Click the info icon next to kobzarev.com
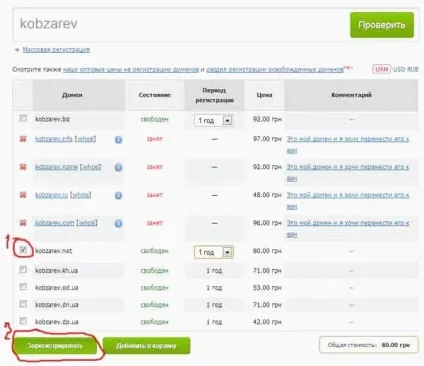Viewport: 424px width, 366px height. tap(118, 223)
